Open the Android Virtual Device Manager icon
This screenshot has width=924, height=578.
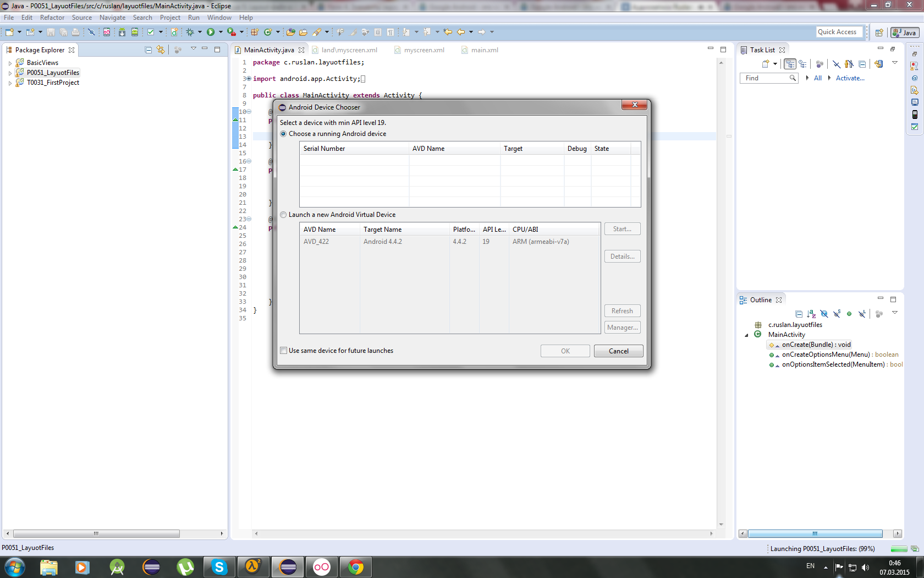[x=135, y=32]
